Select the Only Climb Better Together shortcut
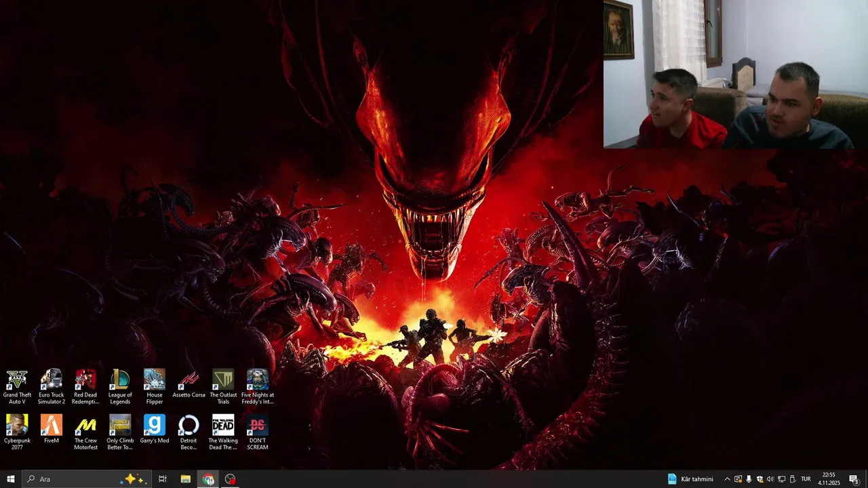This screenshot has width=868, height=488. pos(120,432)
